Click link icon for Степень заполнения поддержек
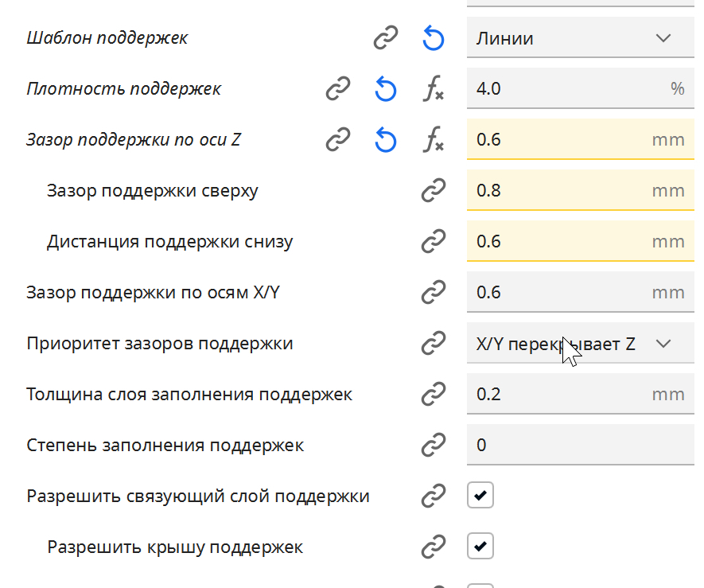 [x=433, y=446]
